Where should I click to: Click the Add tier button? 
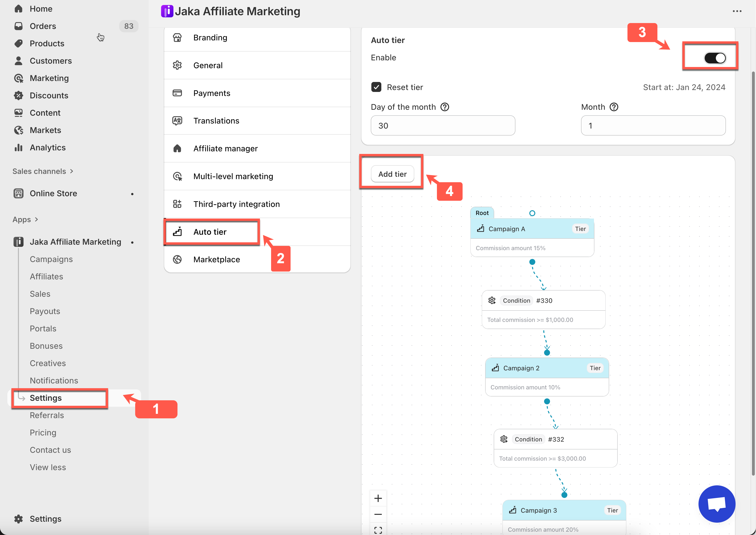[x=392, y=174]
